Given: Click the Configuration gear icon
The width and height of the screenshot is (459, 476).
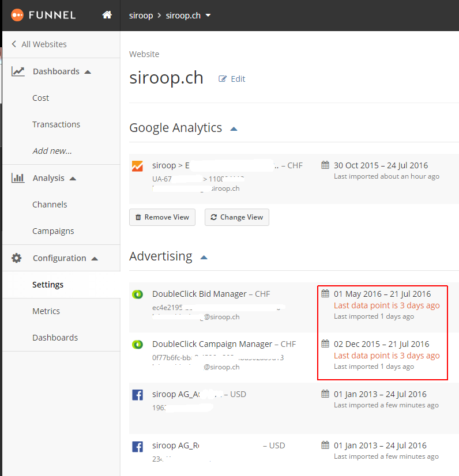Looking at the screenshot, I should tap(17, 258).
